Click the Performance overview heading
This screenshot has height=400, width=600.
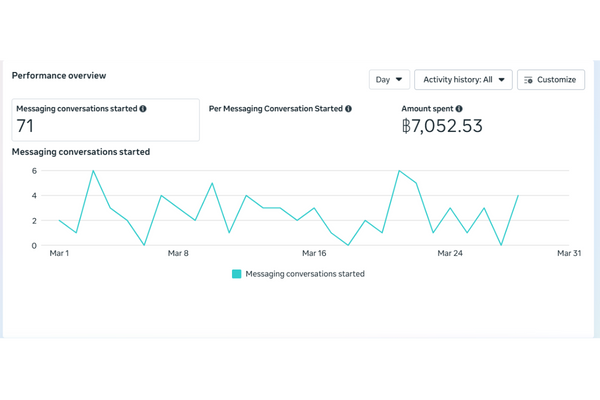pyautogui.click(x=59, y=75)
